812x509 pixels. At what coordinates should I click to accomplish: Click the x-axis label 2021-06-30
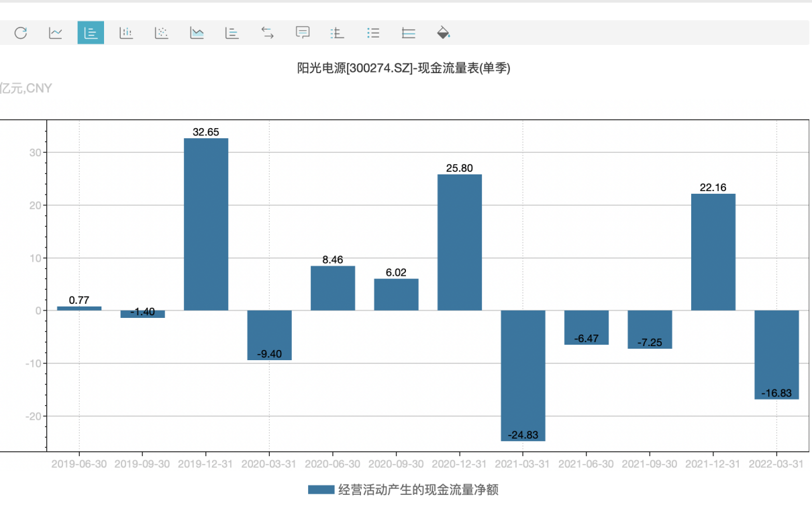pyautogui.click(x=587, y=464)
